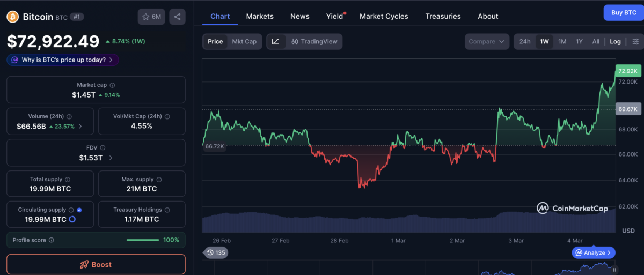Set chart range to All
This screenshot has height=275, width=644.
click(596, 41)
